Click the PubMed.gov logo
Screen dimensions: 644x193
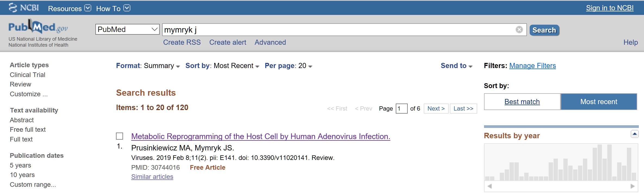[x=38, y=27]
